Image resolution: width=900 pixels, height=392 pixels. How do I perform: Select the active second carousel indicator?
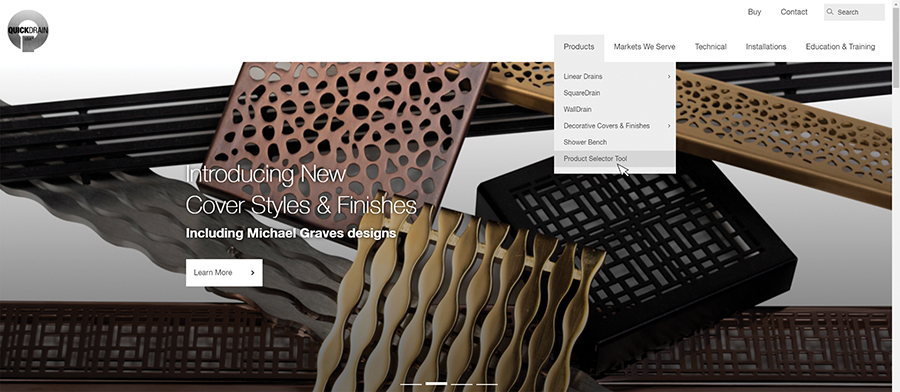click(x=436, y=383)
